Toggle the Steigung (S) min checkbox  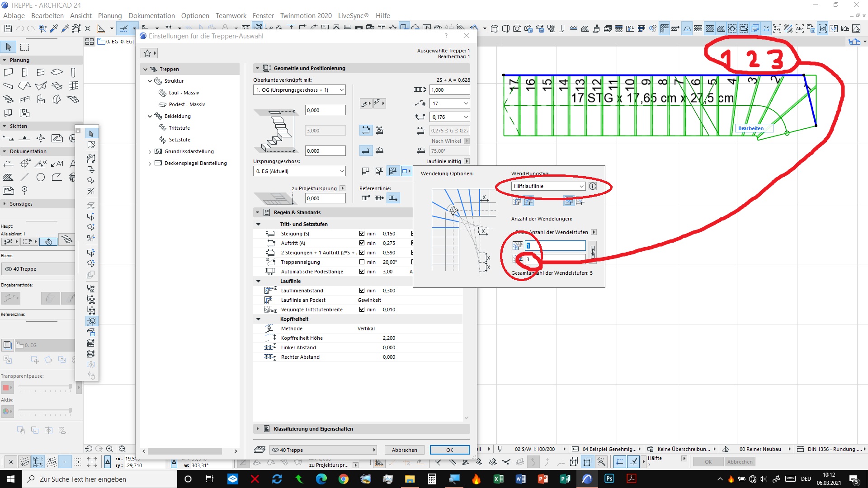[362, 234]
